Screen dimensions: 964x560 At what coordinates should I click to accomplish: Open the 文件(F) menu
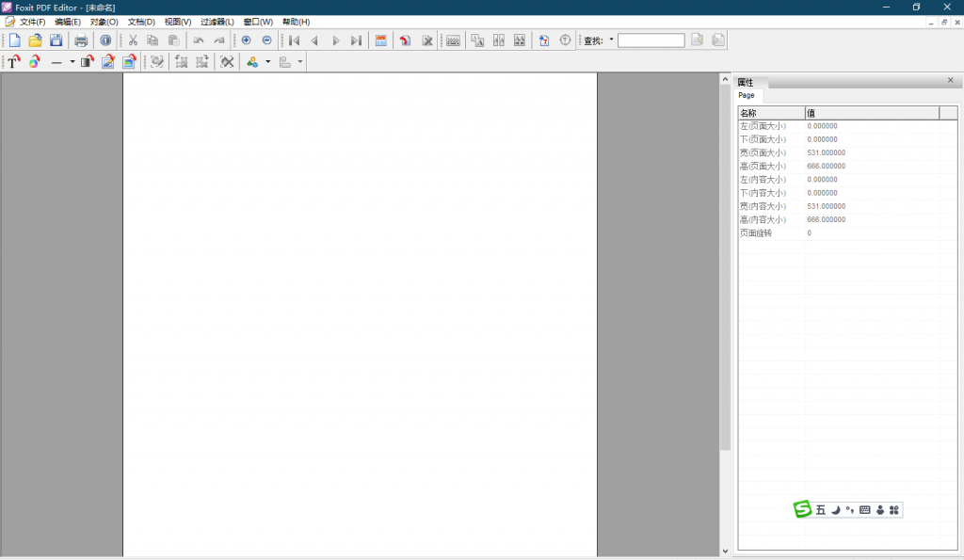pos(33,23)
